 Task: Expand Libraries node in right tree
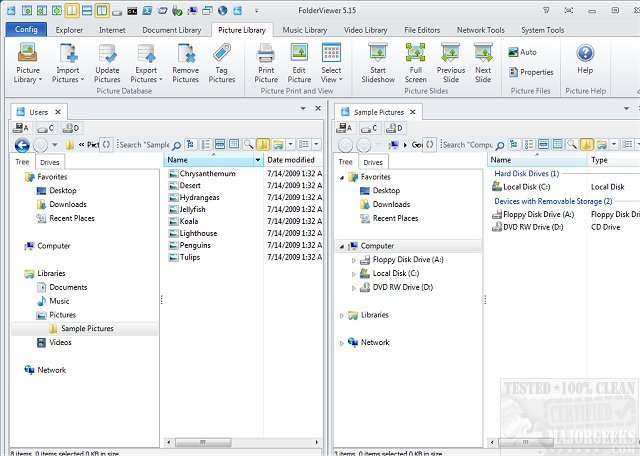pos(342,316)
